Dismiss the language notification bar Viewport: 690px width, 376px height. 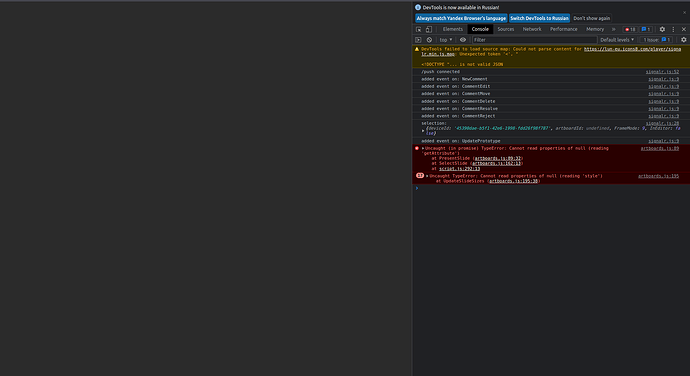684,12
